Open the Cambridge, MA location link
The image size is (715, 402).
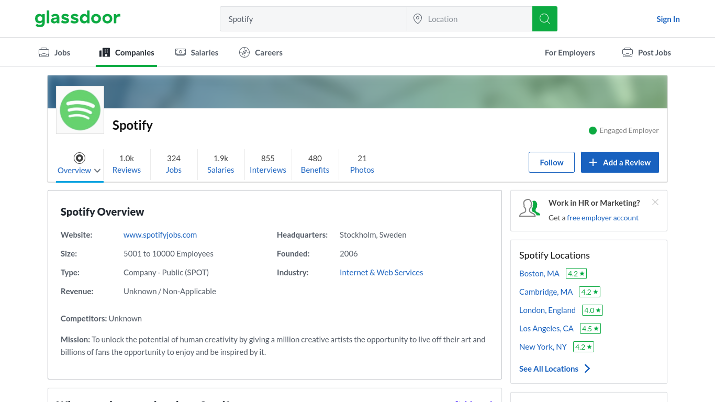point(546,292)
